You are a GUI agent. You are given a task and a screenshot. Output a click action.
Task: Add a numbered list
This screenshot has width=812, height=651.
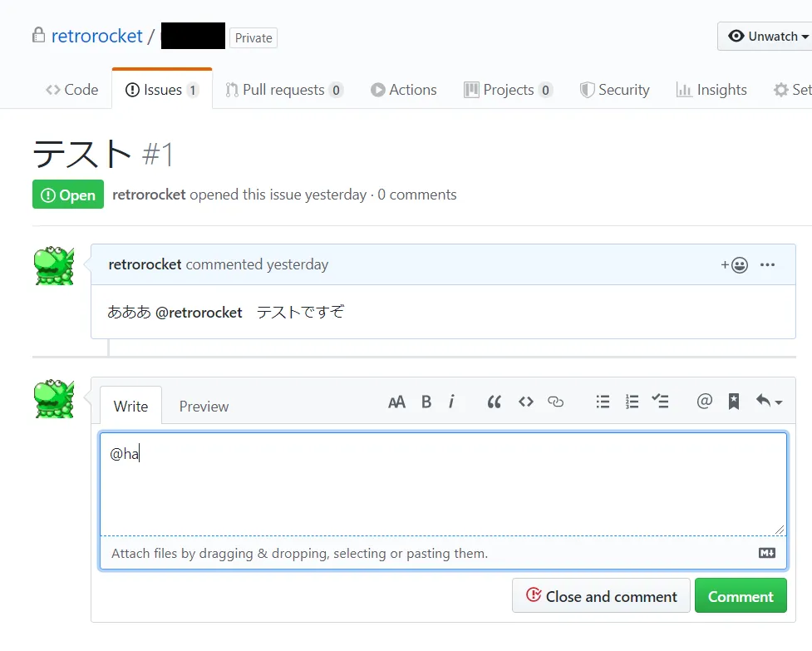pos(632,402)
